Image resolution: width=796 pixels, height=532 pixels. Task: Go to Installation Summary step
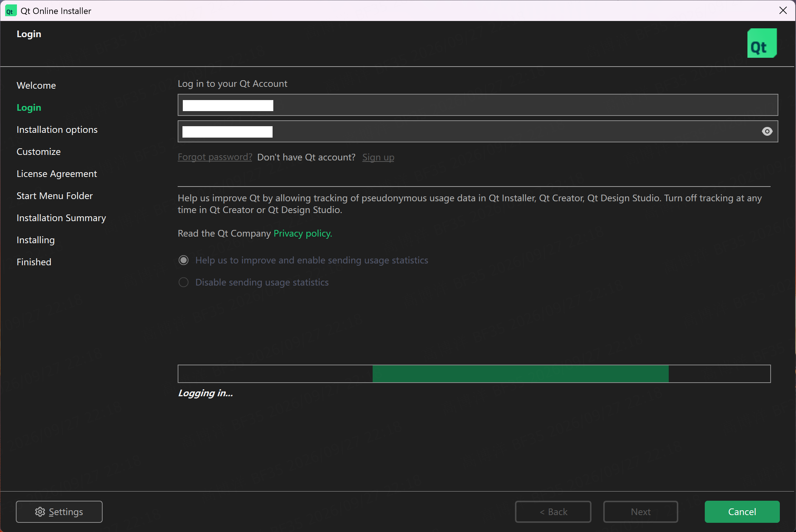click(x=61, y=218)
